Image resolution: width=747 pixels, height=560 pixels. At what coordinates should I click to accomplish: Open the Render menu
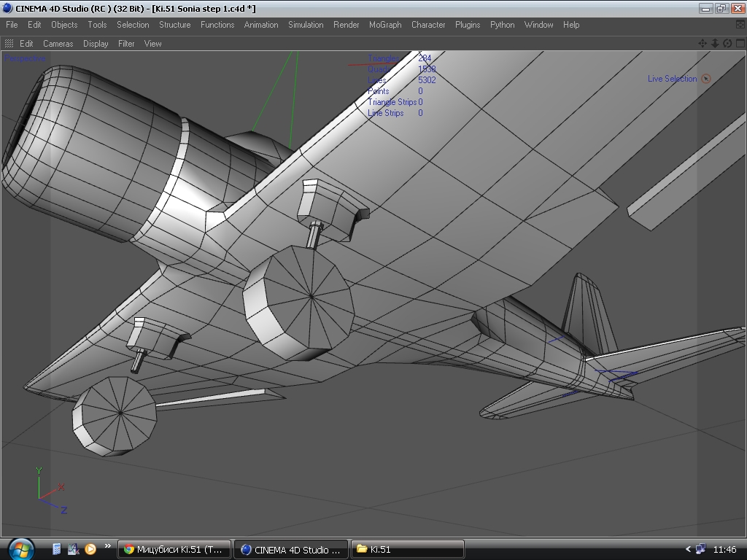click(346, 25)
